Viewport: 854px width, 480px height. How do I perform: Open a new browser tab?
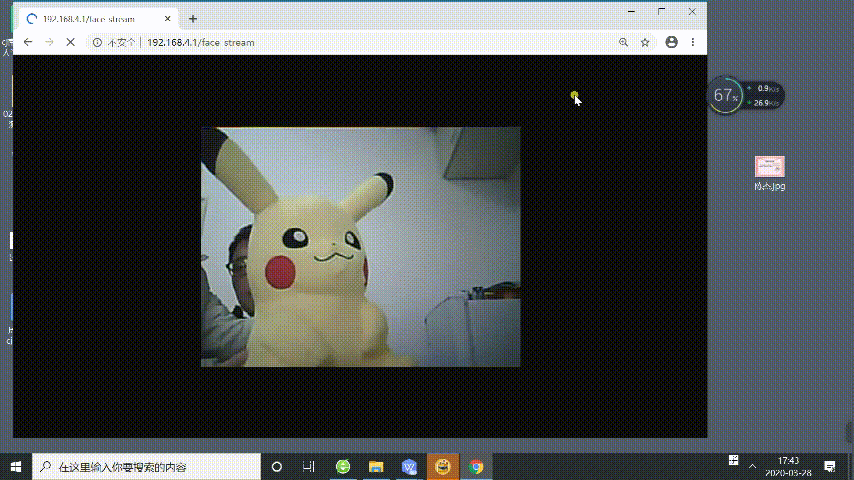[x=193, y=19]
